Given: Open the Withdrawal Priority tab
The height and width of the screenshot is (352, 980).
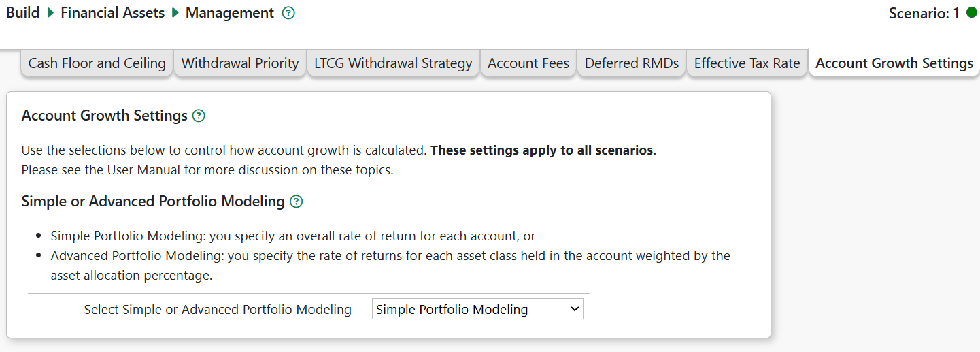Looking at the screenshot, I should coord(240,63).
